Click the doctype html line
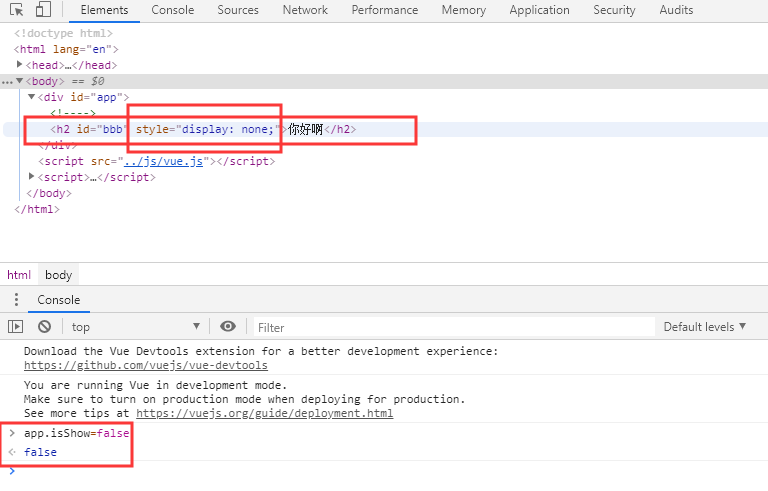The image size is (768, 491). tap(63, 33)
